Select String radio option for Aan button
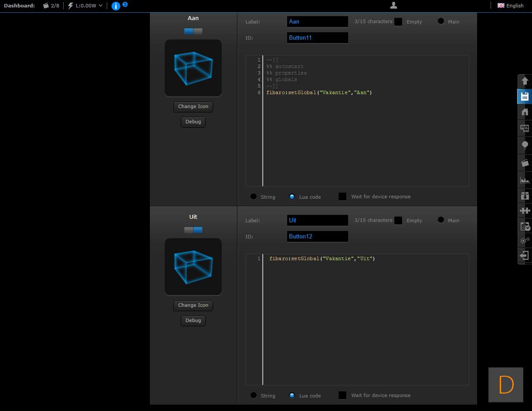 click(254, 197)
